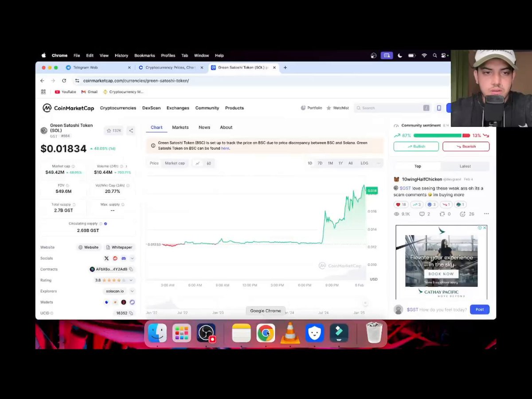Open the News tab
The width and height of the screenshot is (532, 399).
(204, 127)
